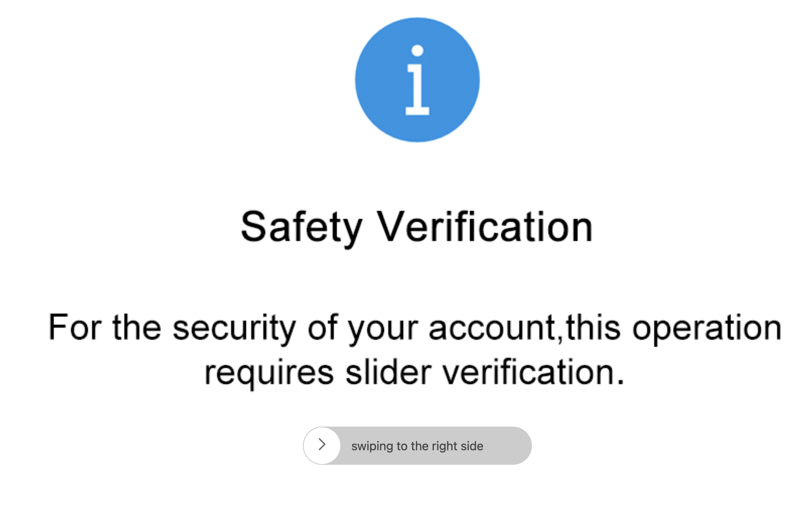
Task: Click the rounded right end of slider track
Action: pos(519,445)
